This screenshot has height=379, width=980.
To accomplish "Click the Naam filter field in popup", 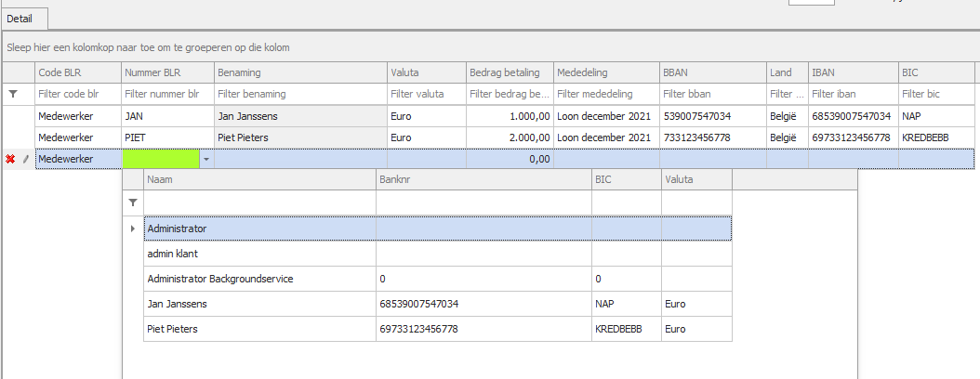I will (259, 203).
